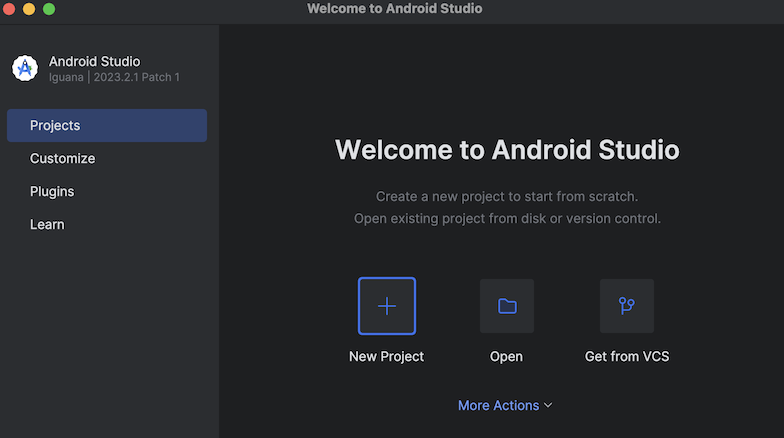Go to the Plugins section

click(52, 192)
